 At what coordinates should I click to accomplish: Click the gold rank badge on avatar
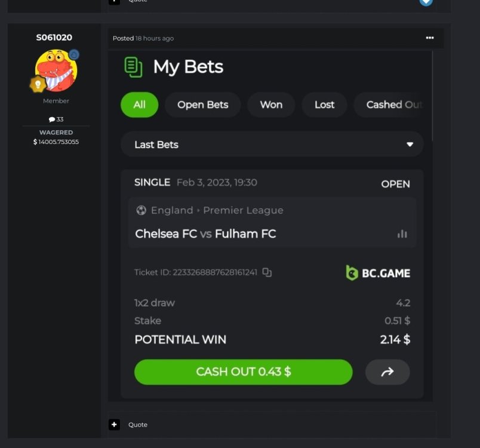pyautogui.click(x=38, y=84)
